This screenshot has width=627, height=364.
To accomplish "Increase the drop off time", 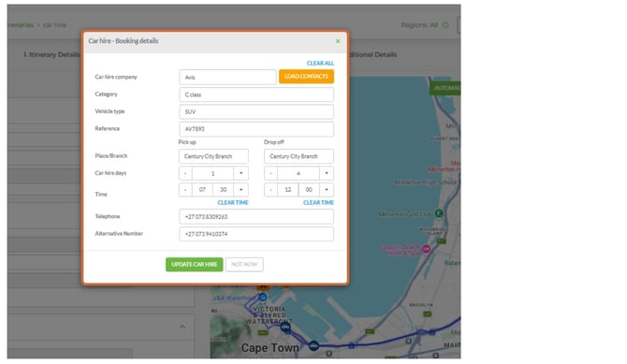I will 327,190.
